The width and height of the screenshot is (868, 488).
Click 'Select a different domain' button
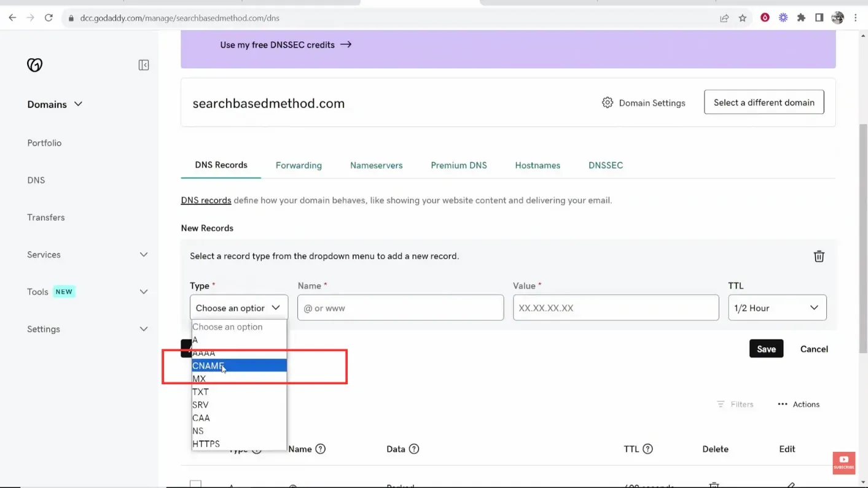[764, 103]
